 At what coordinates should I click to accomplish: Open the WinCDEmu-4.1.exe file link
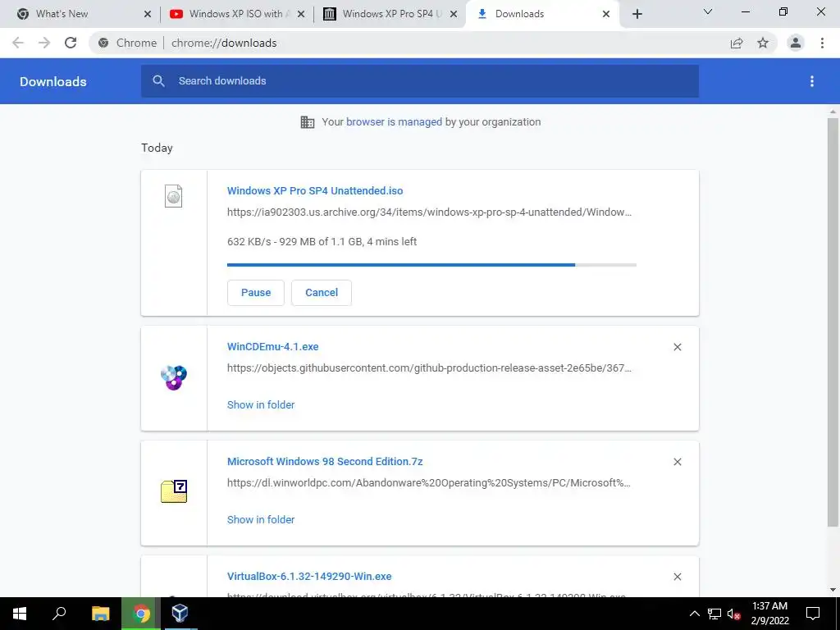[272, 347]
